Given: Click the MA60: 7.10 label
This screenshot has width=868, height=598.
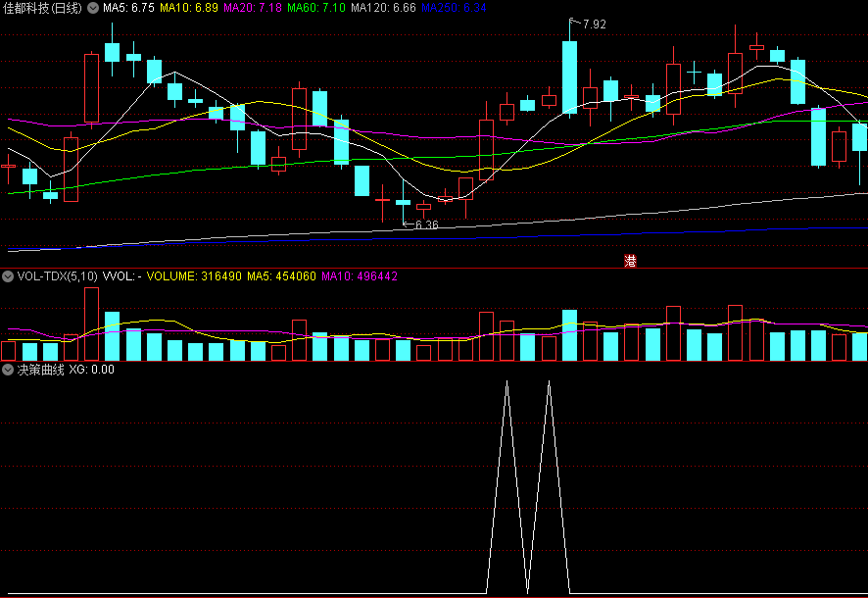Looking at the screenshot, I should pyautogui.click(x=316, y=8).
